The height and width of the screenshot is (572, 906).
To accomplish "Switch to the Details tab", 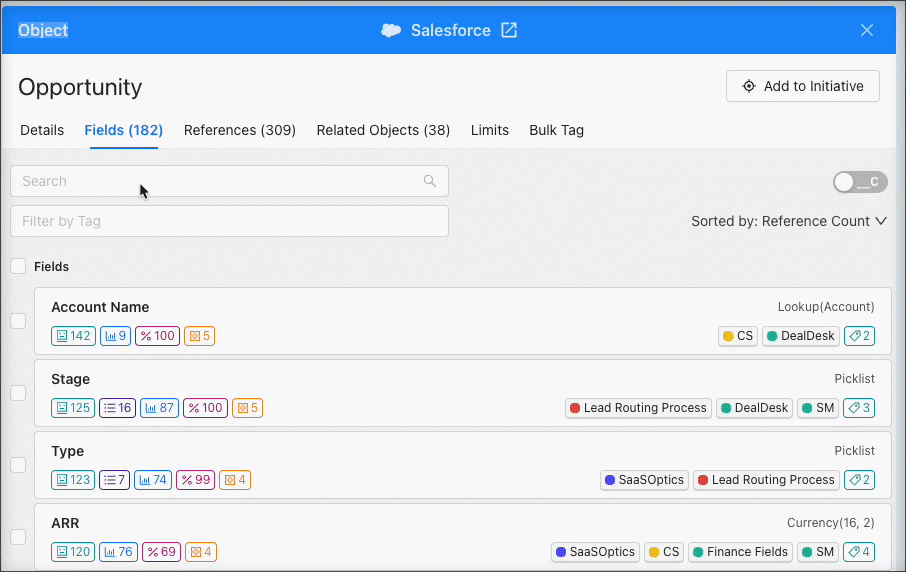I will pyautogui.click(x=42, y=130).
